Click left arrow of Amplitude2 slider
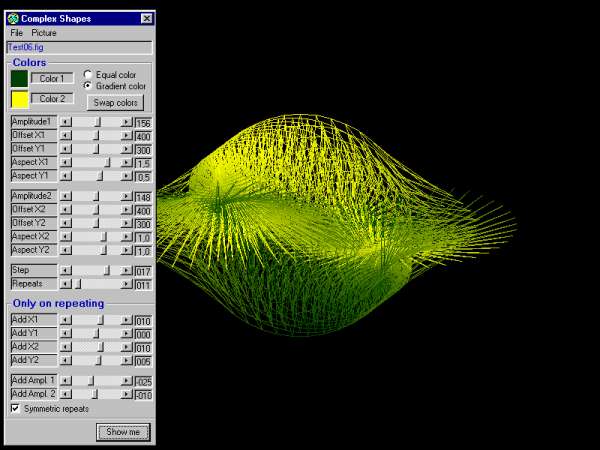 click(x=65, y=197)
